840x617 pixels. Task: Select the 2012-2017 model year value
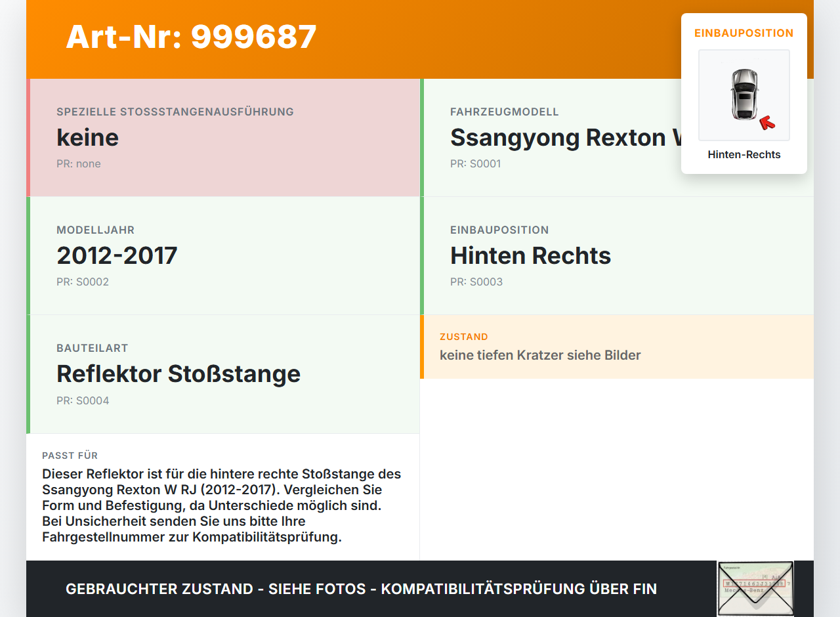click(x=117, y=255)
